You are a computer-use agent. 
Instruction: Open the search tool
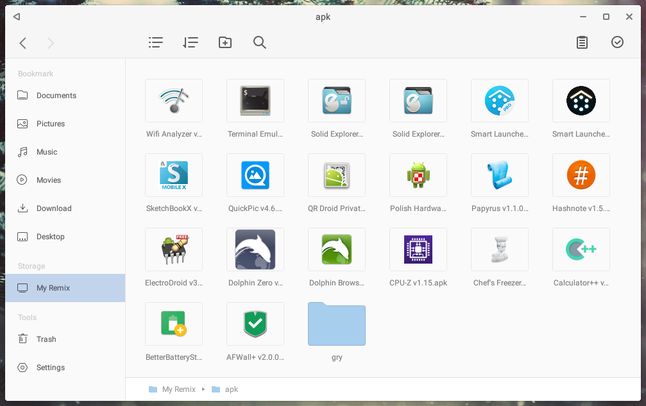[x=259, y=42]
